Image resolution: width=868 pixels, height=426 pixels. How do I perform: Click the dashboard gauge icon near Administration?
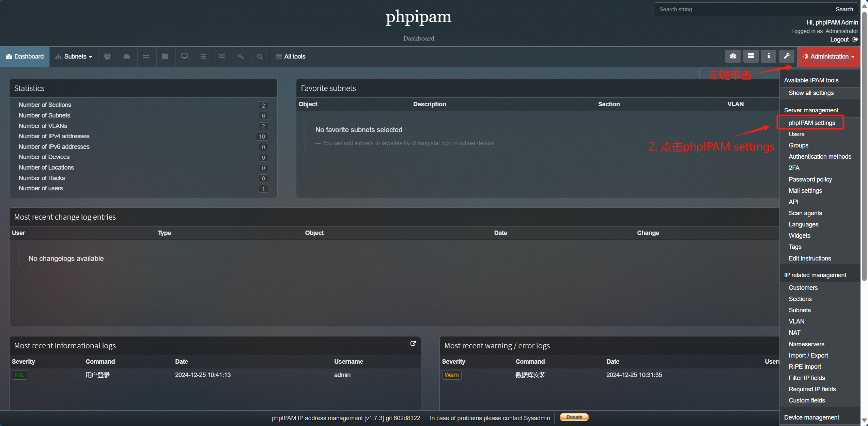pyautogui.click(x=733, y=56)
